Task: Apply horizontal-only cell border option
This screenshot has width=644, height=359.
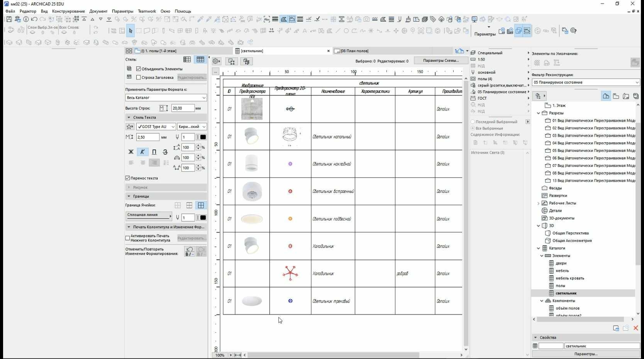Action: pyautogui.click(x=189, y=205)
